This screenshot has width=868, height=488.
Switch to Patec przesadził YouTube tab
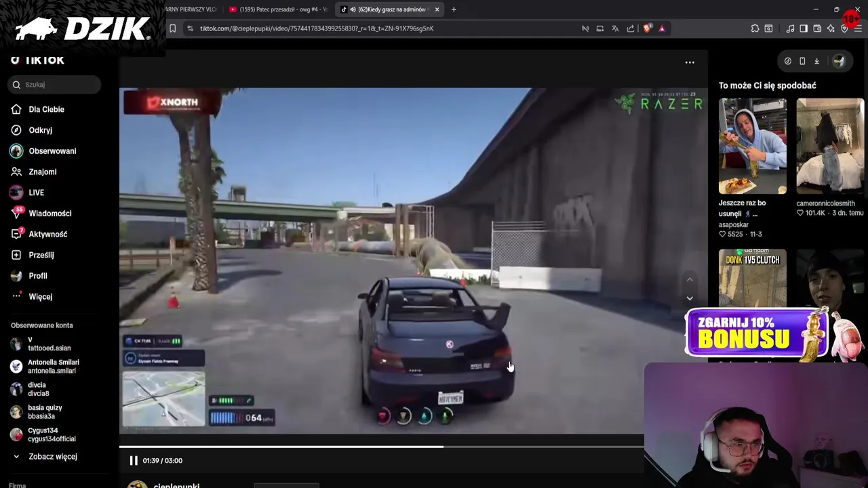pyautogui.click(x=278, y=9)
